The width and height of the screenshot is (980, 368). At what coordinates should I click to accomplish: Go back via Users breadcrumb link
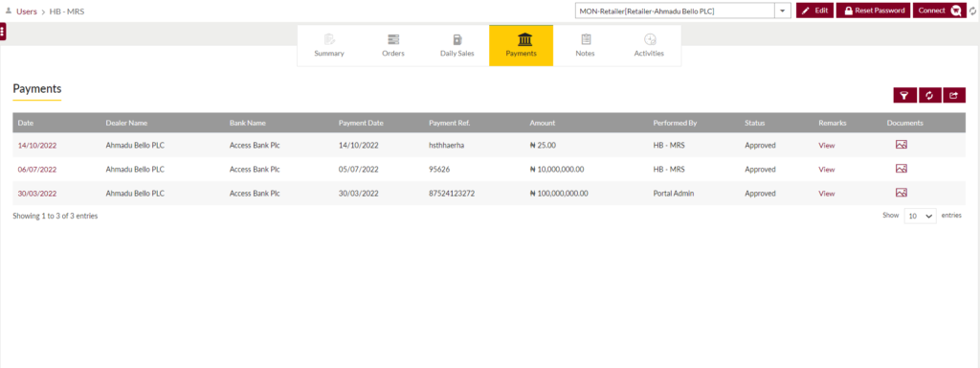26,11
